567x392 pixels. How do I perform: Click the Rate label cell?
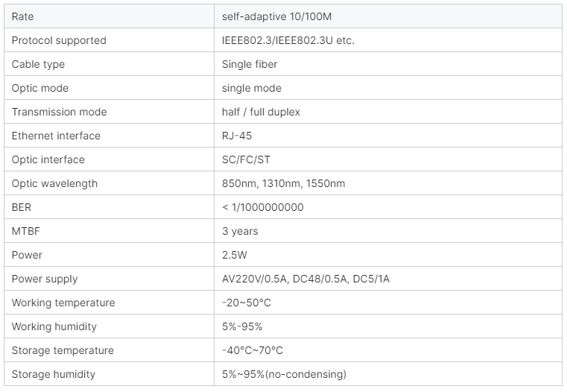click(x=110, y=16)
